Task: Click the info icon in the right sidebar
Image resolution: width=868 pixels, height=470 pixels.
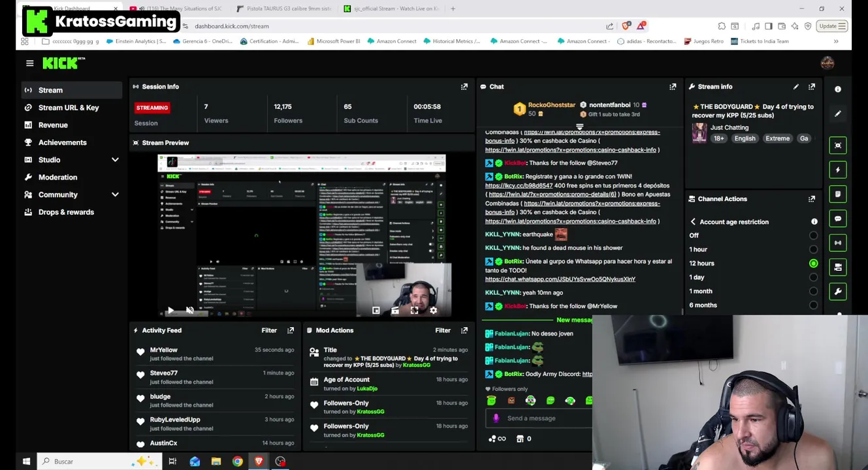Action: (x=838, y=89)
